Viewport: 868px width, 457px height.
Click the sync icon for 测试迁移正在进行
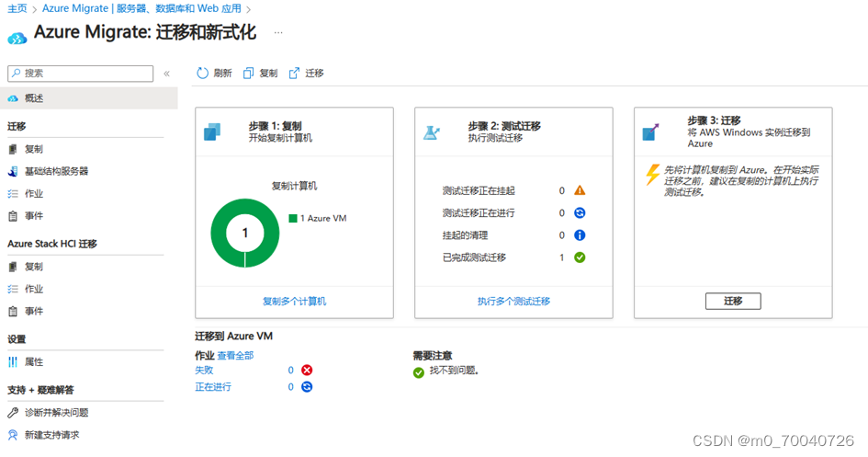click(580, 212)
